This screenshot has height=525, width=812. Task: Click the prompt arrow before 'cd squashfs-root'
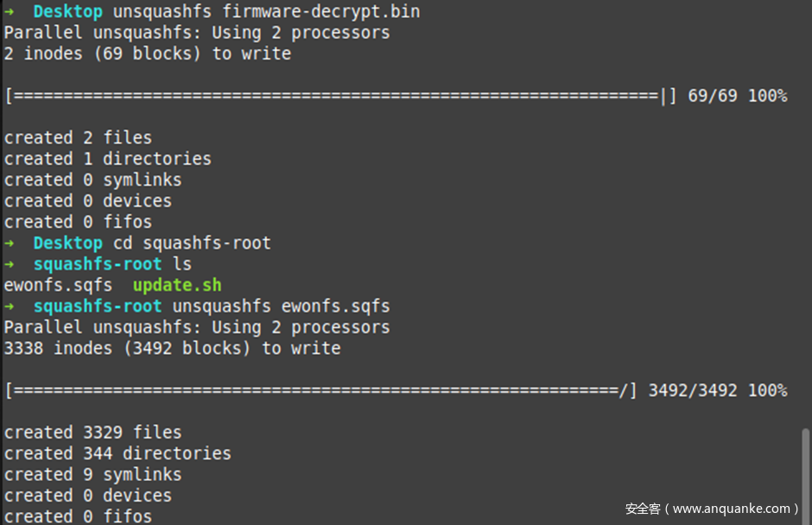[10, 244]
